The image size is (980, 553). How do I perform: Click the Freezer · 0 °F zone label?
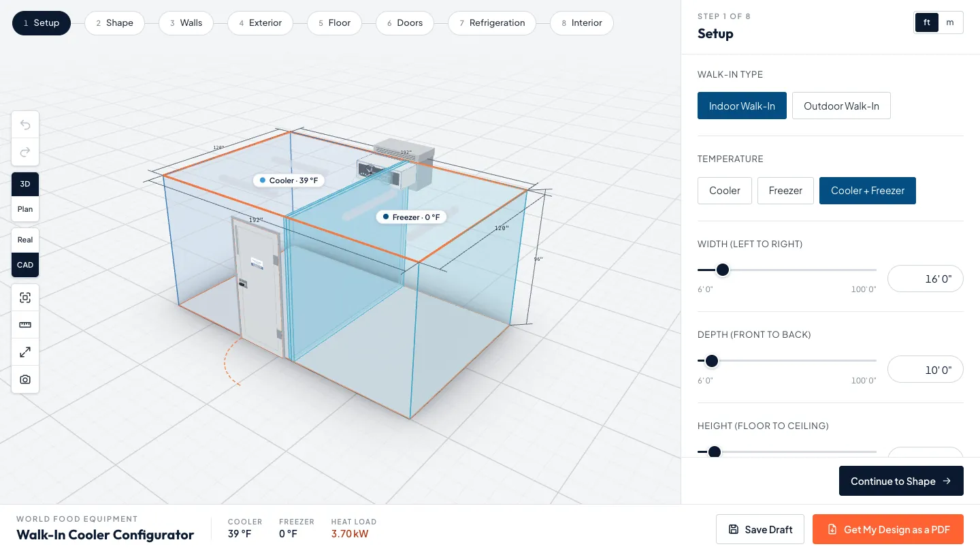[412, 217]
